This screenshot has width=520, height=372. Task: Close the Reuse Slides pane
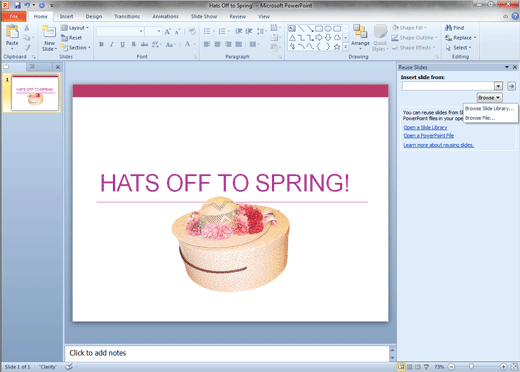(515, 67)
